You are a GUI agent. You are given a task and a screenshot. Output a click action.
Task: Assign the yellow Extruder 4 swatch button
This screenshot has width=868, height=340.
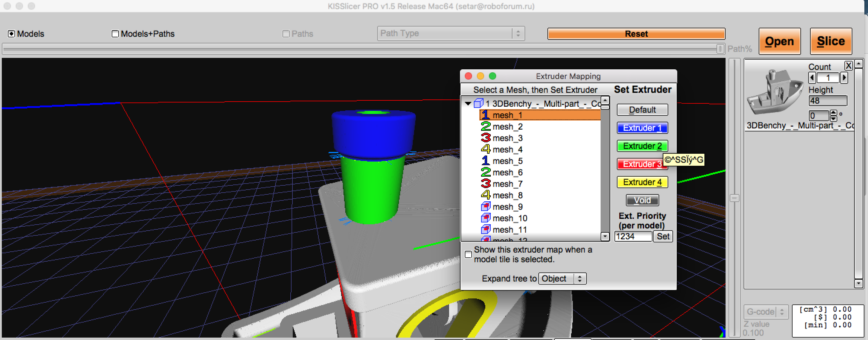[642, 182]
